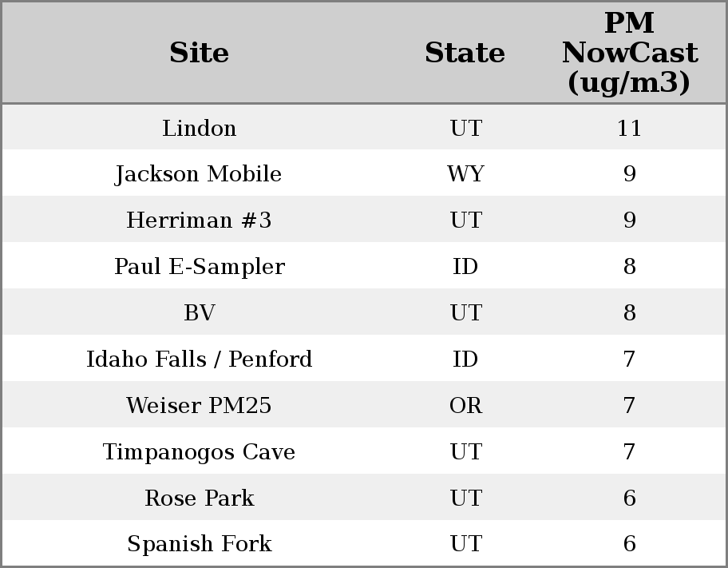Click the PM value for BV
Image resolution: width=728 pixels, height=568 pixels.
[629, 313]
